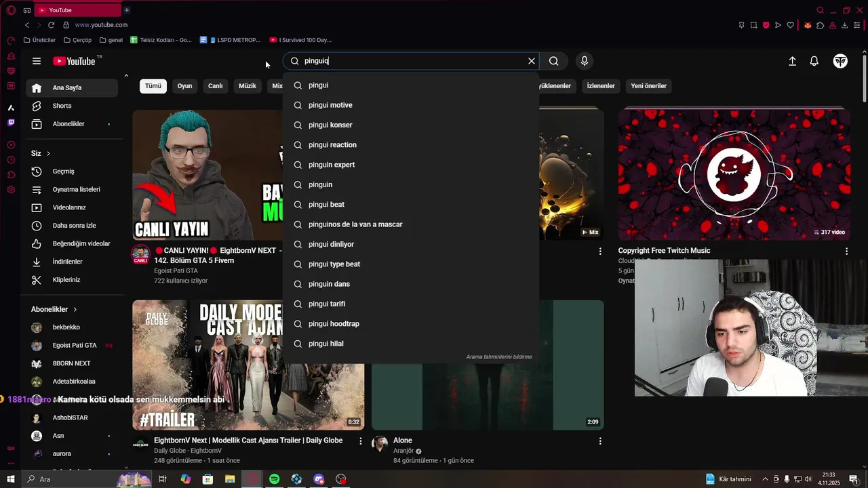Open the YouTube hamburger guide menu
Screen dimensions: 868x488
[x=37, y=61]
